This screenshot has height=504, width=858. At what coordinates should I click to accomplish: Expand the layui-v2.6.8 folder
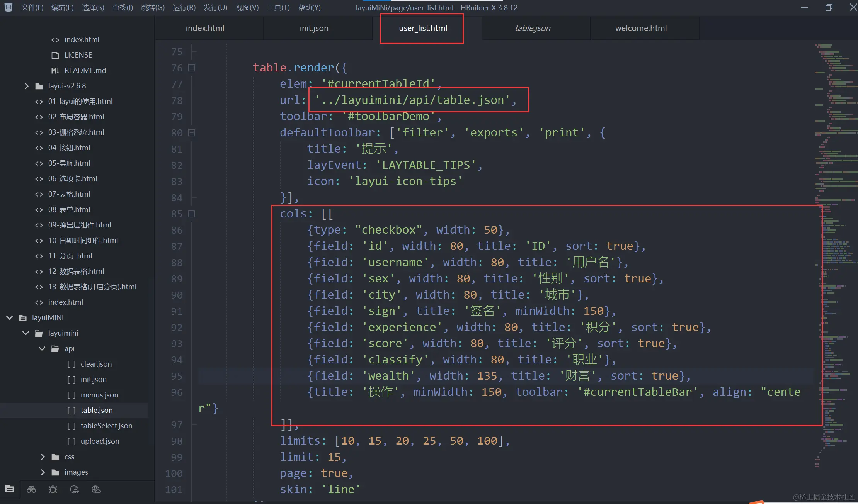pos(26,86)
